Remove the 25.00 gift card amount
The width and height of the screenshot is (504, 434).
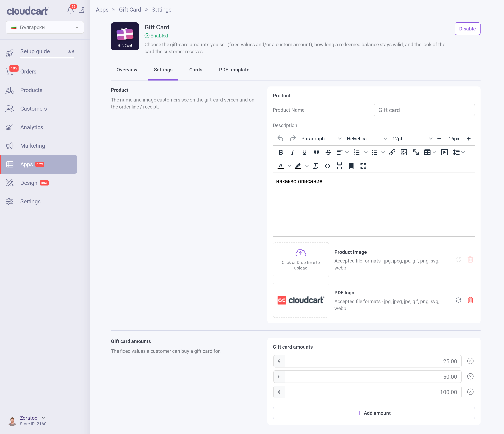pyautogui.click(x=470, y=361)
